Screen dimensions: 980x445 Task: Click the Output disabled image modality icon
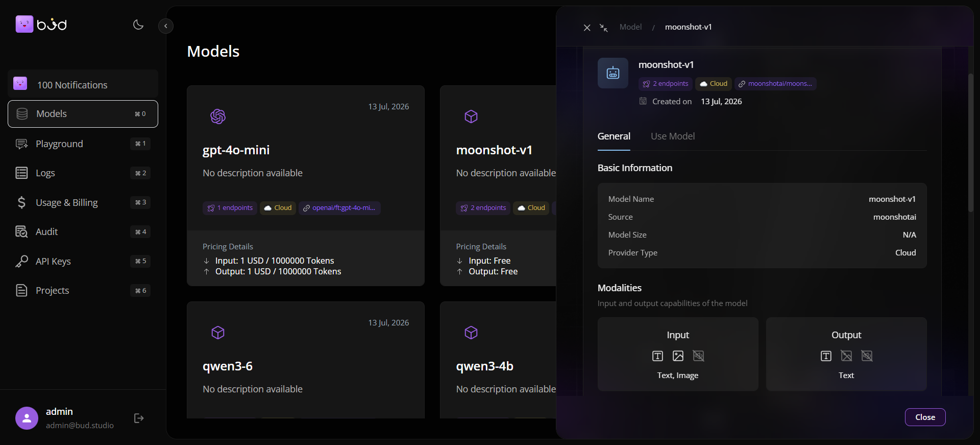point(847,356)
